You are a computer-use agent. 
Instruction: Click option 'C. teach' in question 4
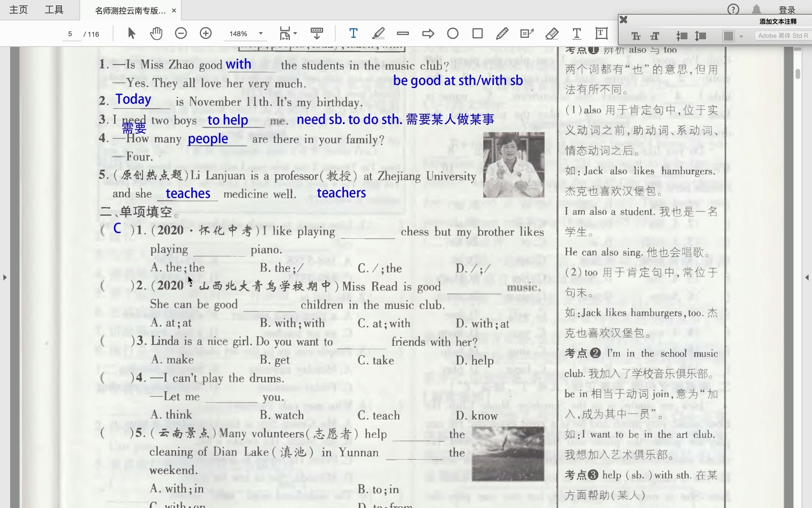378,416
